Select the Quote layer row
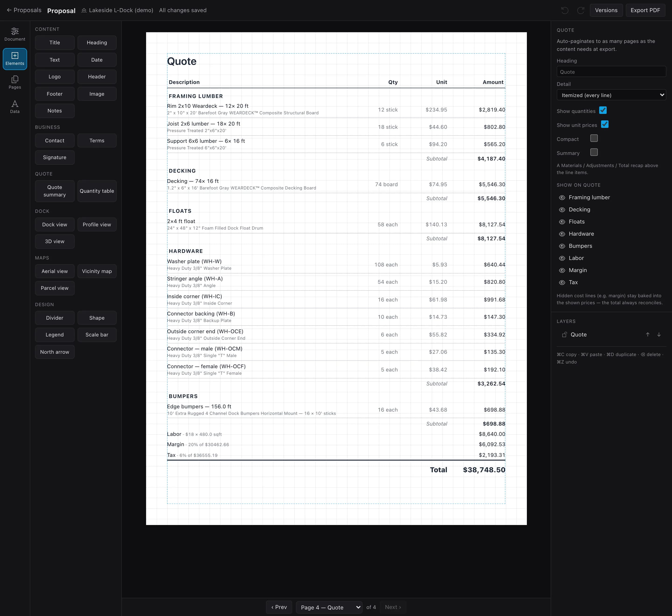Screen dimensions: 672x616 point(611,335)
